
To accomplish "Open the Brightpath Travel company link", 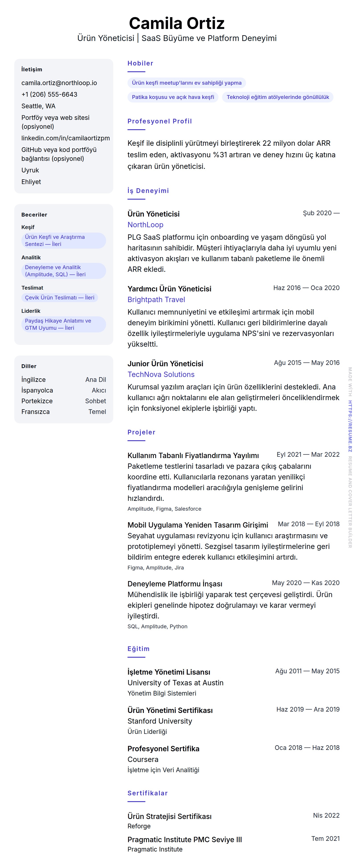I will (156, 300).
